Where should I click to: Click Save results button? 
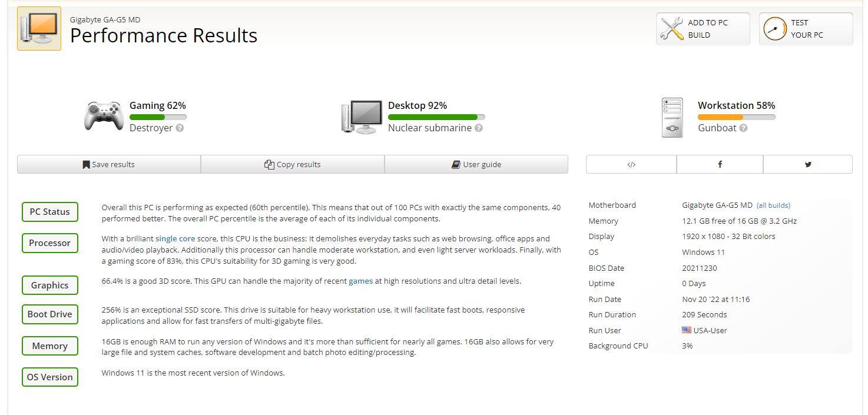109,165
